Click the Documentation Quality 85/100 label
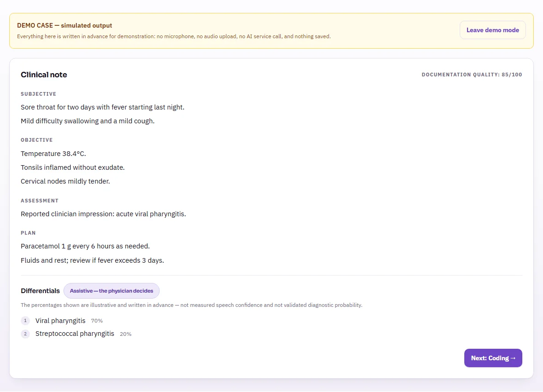The width and height of the screenshot is (543, 392). point(472,75)
